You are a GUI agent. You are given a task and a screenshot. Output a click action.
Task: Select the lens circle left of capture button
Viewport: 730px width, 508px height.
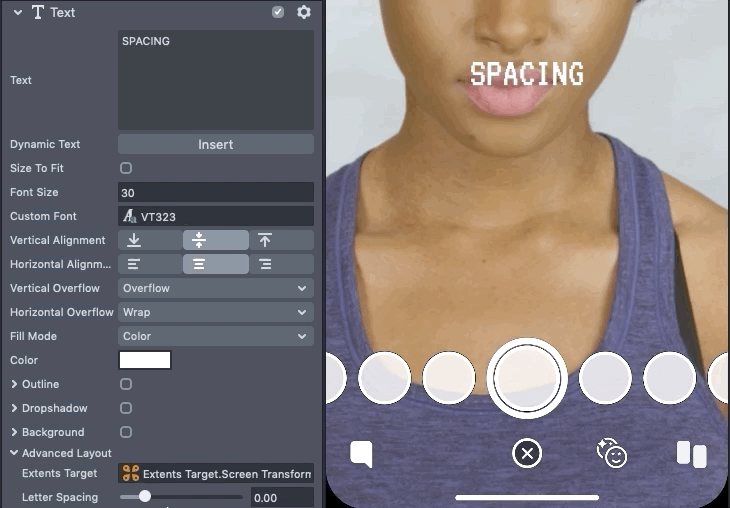coord(449,378)
